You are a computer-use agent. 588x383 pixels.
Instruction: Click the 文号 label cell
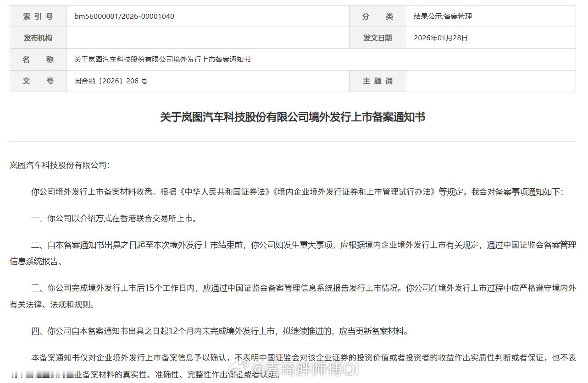38,81
